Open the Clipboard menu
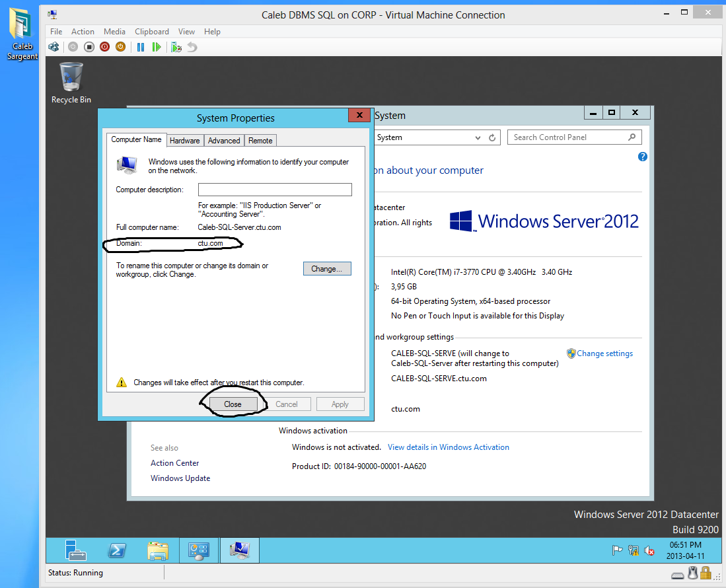The width and height of the screenshot is (726, 588). 152,32
